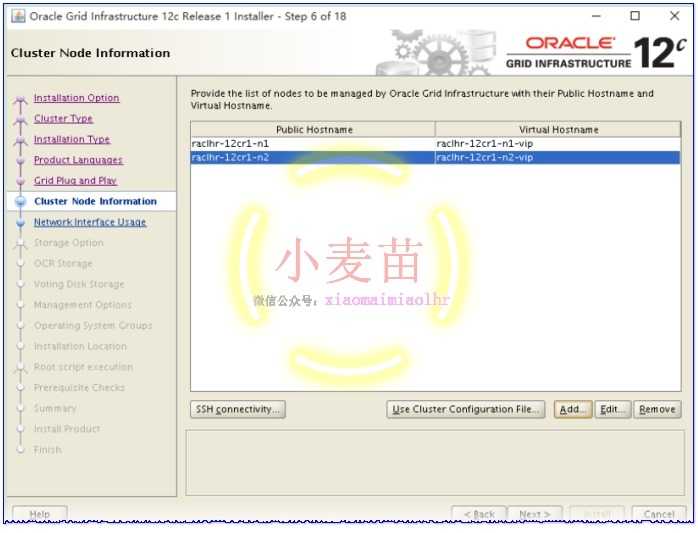Click the Network Interface Usage step bullet icon
The image size is (698, 533).
click(x=20, y=222)
